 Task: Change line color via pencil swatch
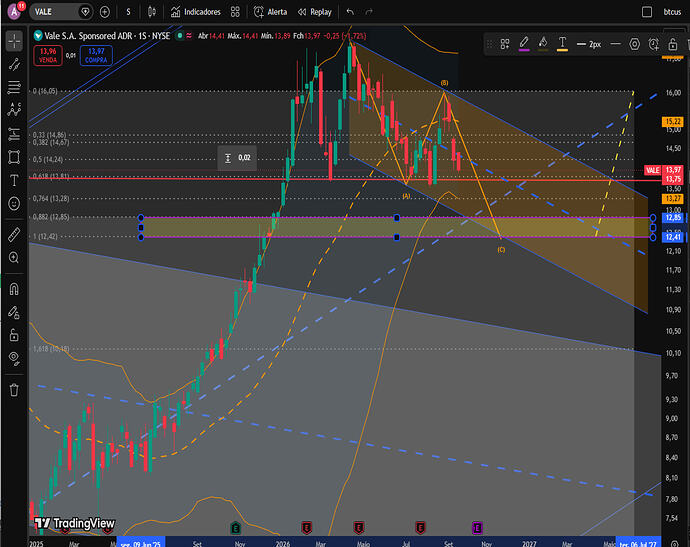524,44
